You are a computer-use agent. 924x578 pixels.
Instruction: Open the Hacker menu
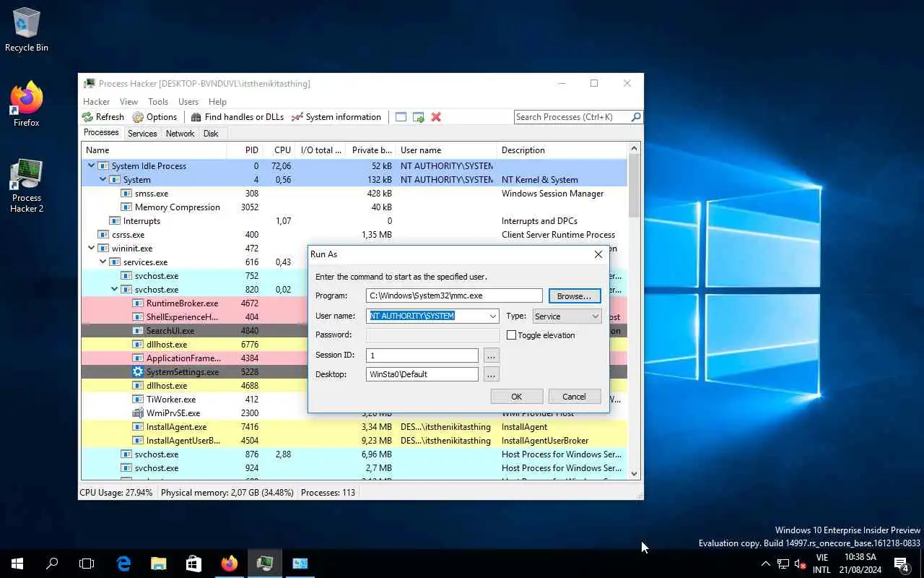tap(97, 102)
